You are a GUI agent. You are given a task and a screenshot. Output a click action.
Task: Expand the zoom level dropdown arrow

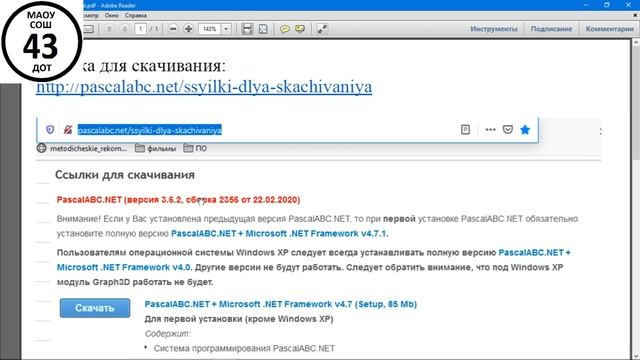(226, 29)
